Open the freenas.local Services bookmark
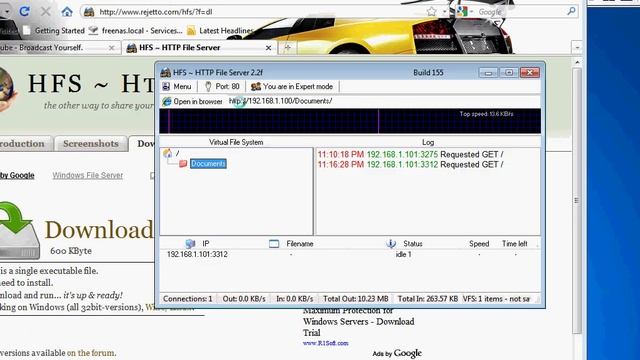 (x=135, y=31)
